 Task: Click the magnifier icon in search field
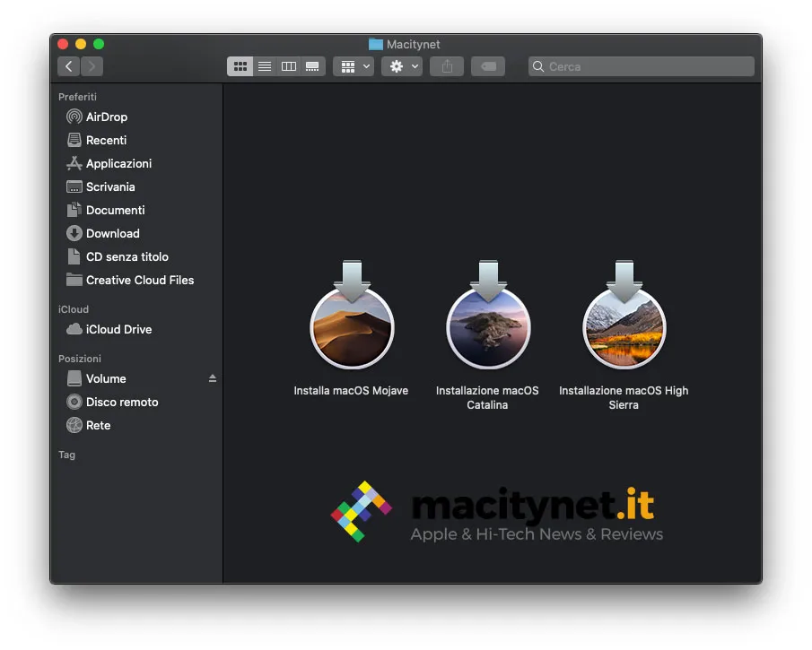538,66
